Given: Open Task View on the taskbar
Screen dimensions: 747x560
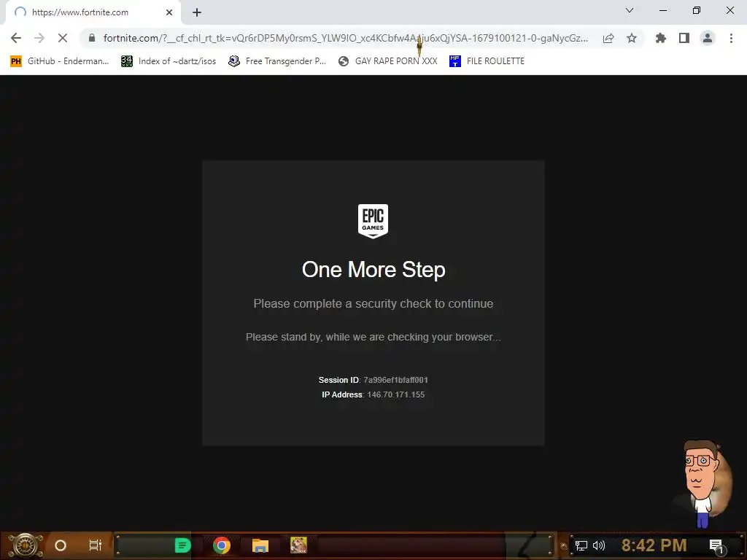Looking at the screenshot, I should point(96,545).
